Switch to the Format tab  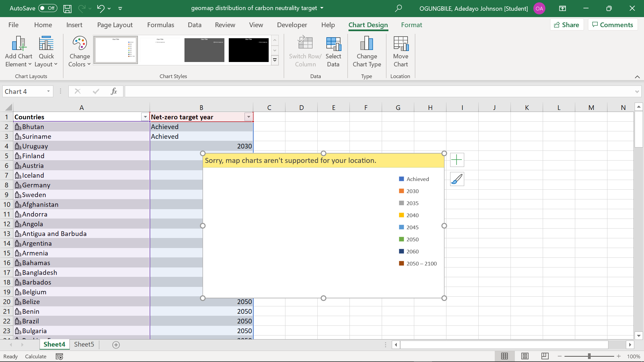(412, 24)
